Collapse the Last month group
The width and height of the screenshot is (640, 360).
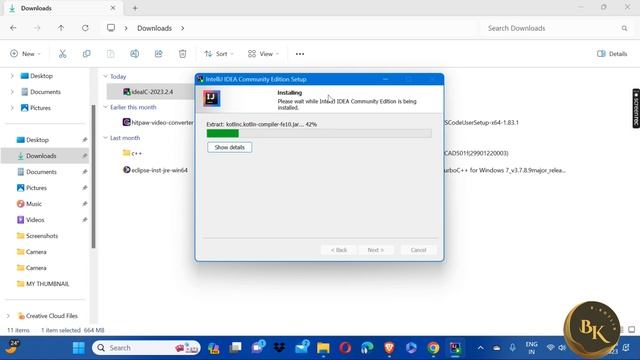pos(105,138)
